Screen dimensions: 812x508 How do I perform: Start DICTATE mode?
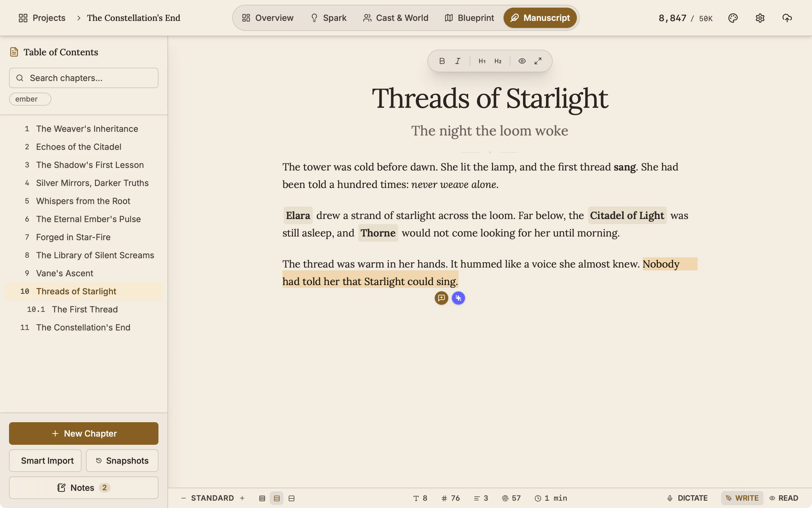pos(687,498)
